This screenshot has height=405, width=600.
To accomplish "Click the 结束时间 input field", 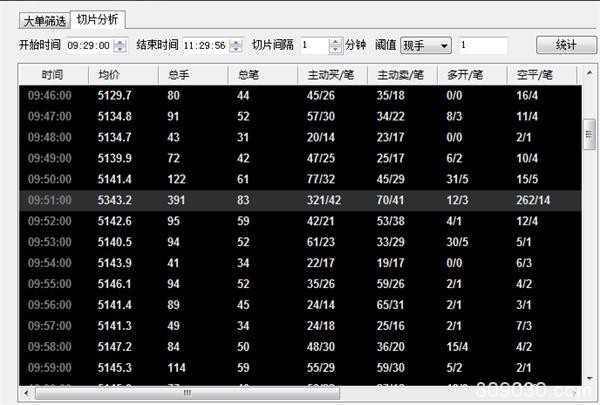I will click(204, 46).
